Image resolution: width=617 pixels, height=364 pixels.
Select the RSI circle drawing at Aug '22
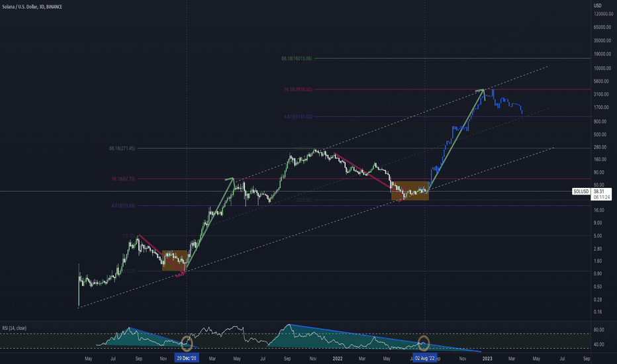point(424,343)
